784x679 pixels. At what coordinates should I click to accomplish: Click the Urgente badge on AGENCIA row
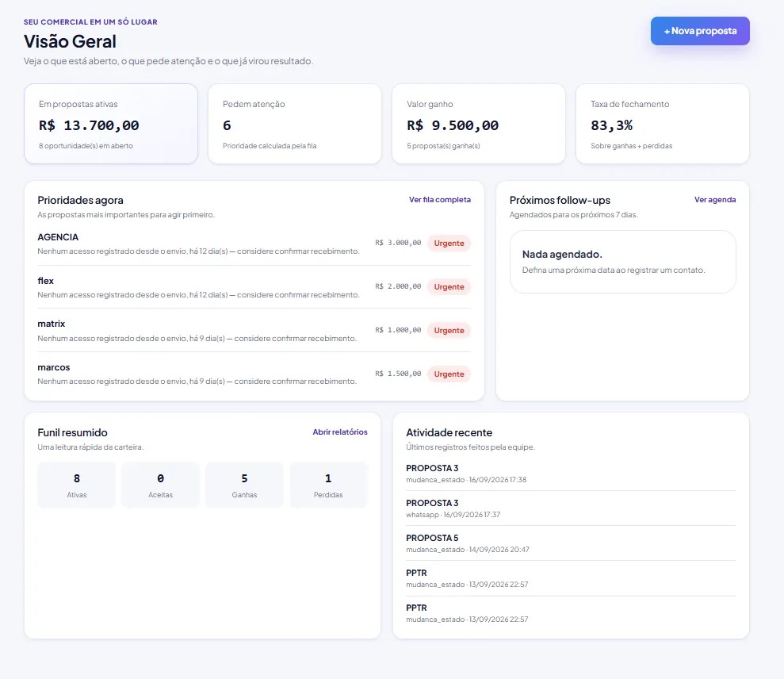point(449,244)
